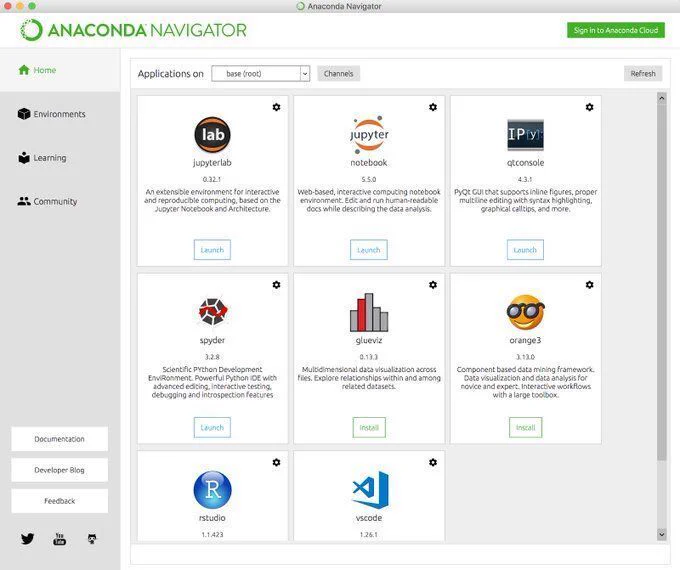Click the rstudio version 1.1.423 text

point(212,534)
